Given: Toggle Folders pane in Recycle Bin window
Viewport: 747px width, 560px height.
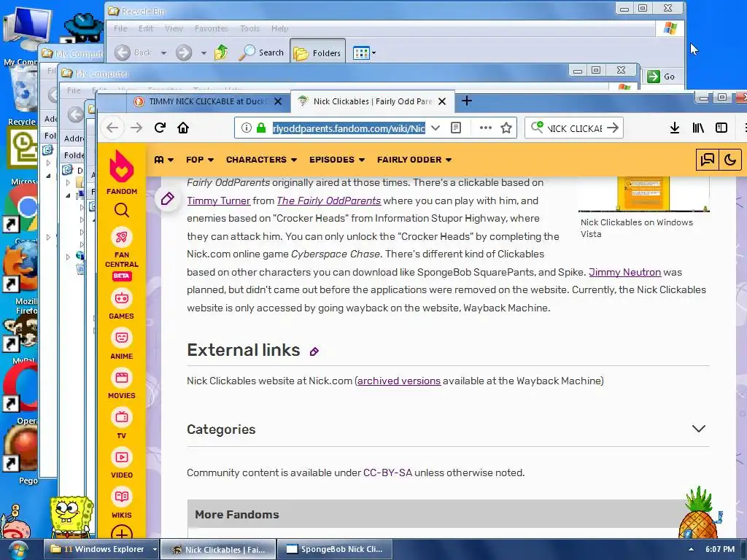Looking at the screenshot, I should pos(317,52).
